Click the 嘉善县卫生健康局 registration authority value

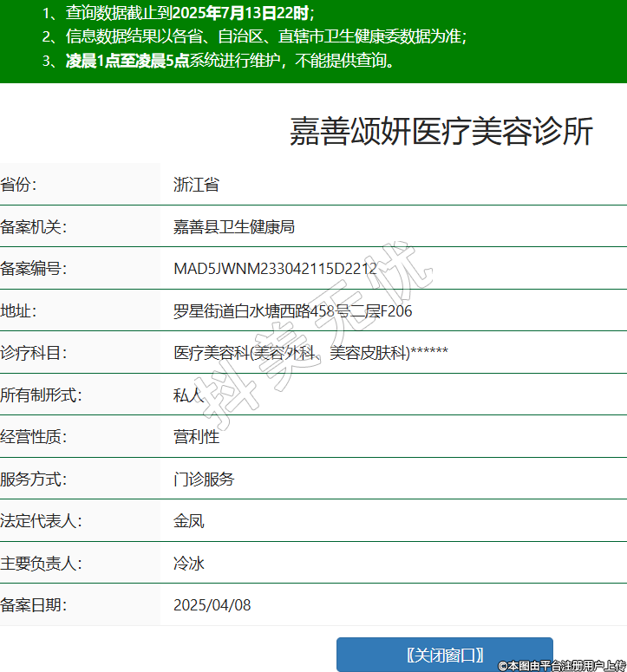click(234, 227)
